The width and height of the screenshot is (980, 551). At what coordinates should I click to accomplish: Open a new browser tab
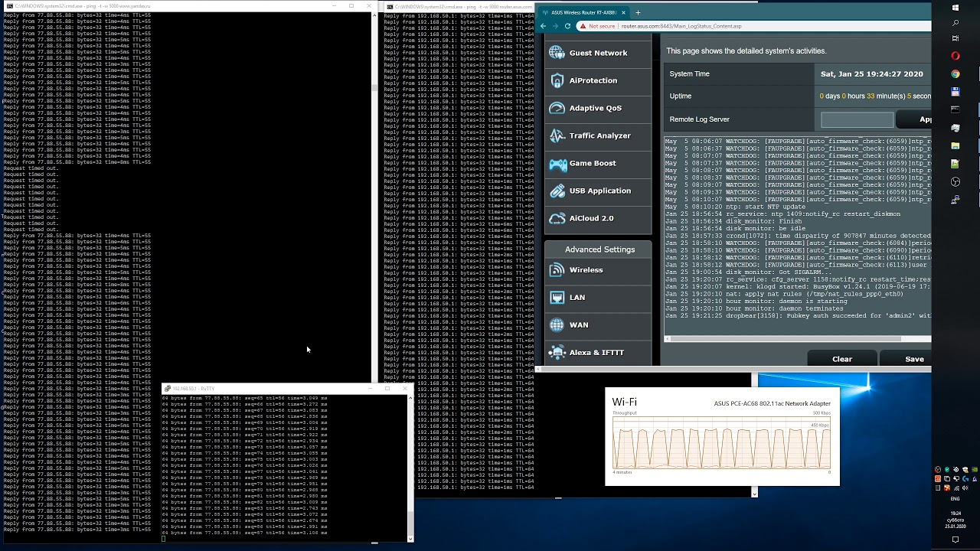tap(638, 12)
